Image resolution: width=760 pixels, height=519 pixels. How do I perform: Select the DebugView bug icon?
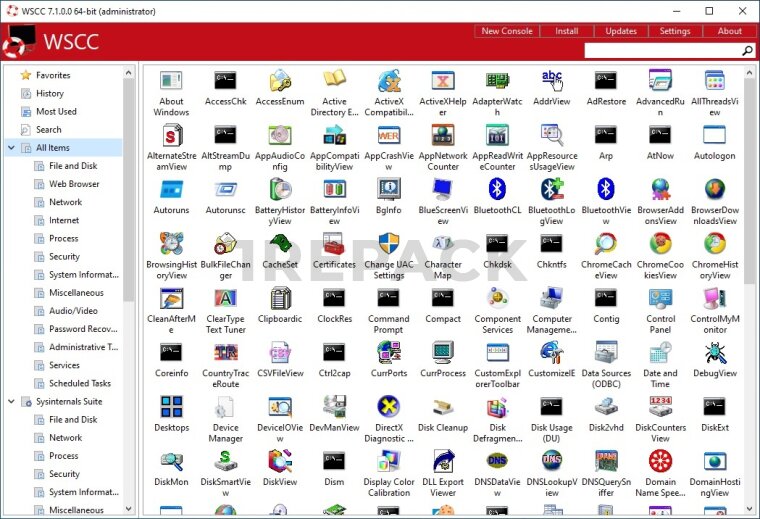[715, 352]
